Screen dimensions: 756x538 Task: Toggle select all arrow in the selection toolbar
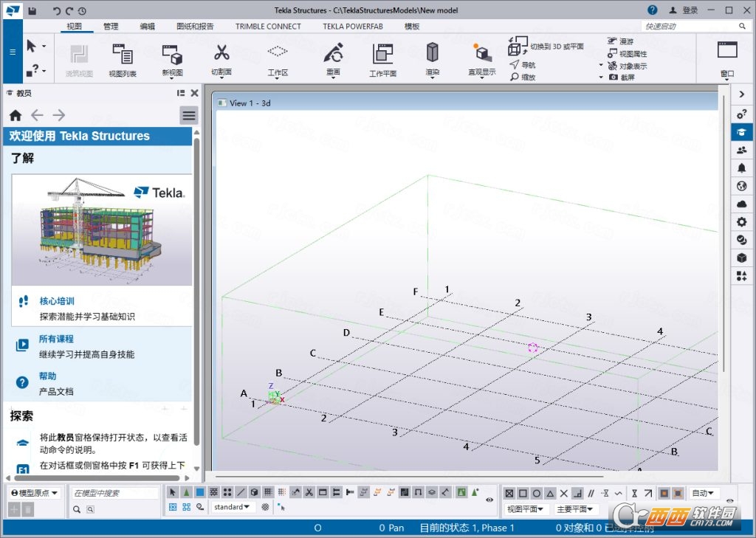(173, 492)
